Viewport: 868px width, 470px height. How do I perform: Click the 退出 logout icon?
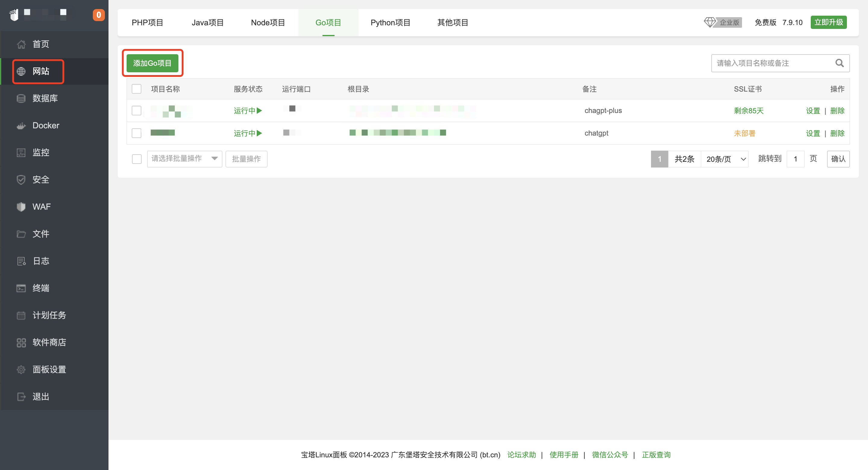(21, 396)
